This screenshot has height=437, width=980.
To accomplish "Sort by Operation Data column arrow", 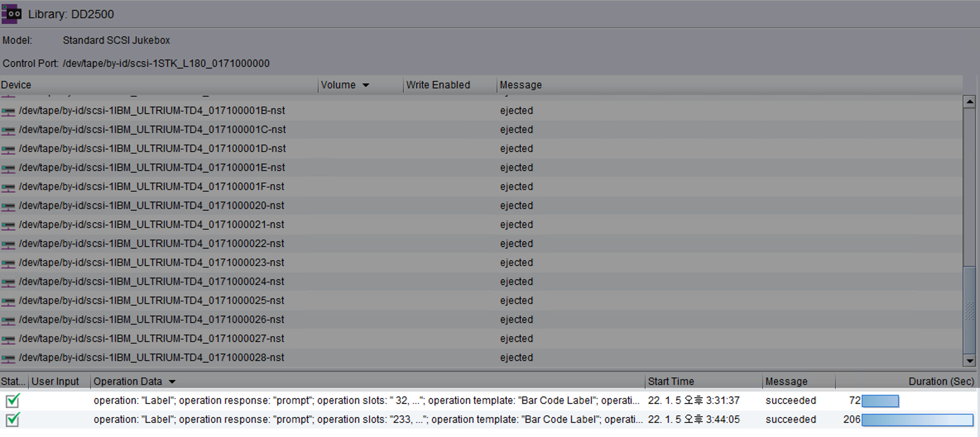I will pos(172,382).
